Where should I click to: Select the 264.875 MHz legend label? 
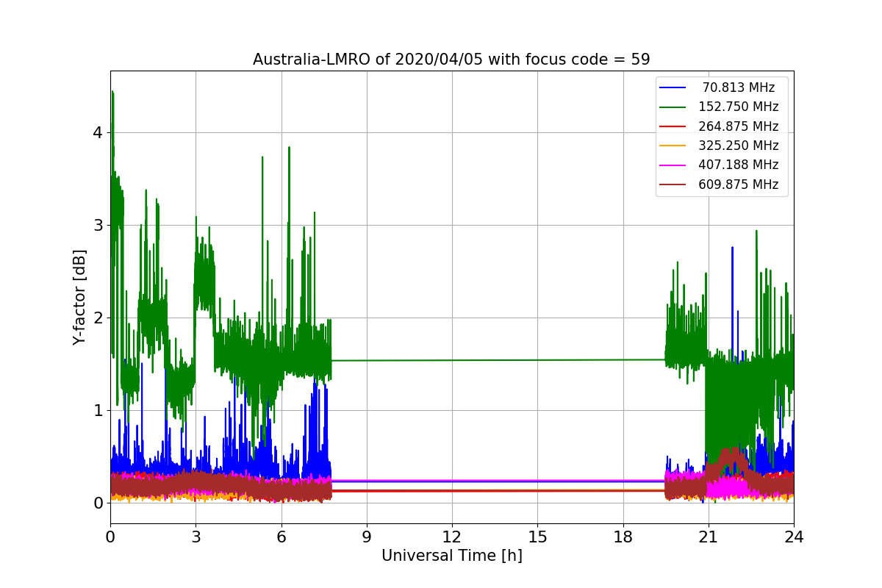tap(739, 126)
